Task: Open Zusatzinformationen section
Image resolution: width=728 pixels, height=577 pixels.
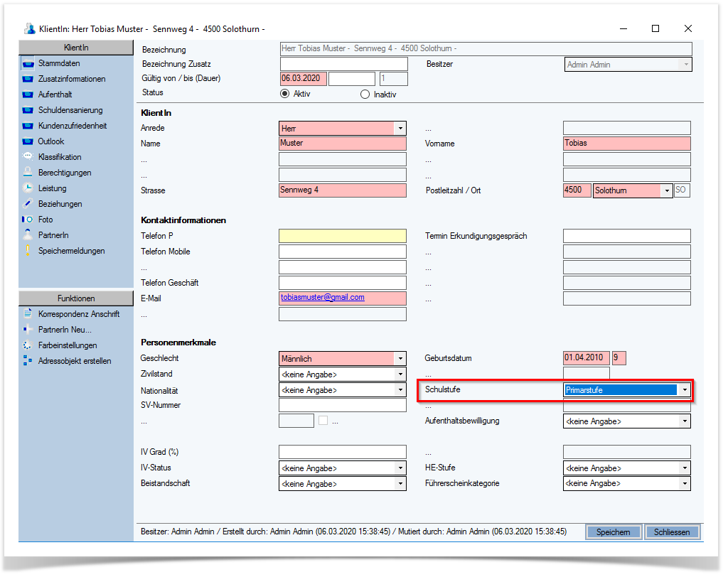Action: click(x=72, y=79)
